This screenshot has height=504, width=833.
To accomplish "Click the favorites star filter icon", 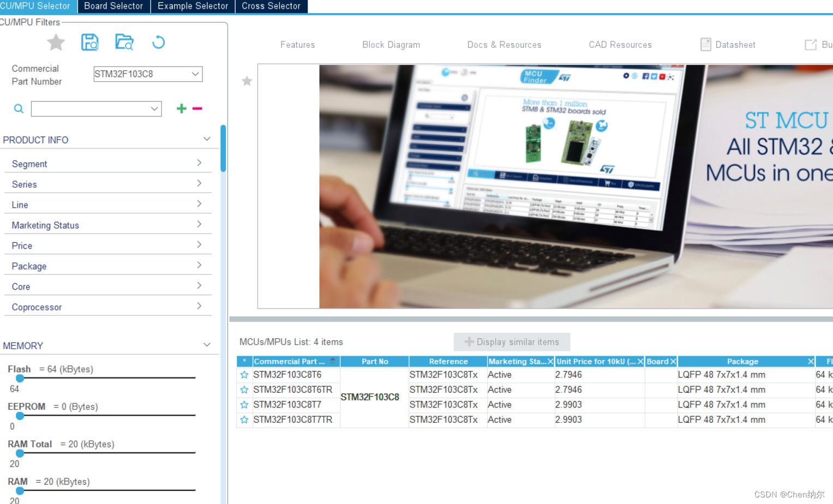I will point(56,42).
